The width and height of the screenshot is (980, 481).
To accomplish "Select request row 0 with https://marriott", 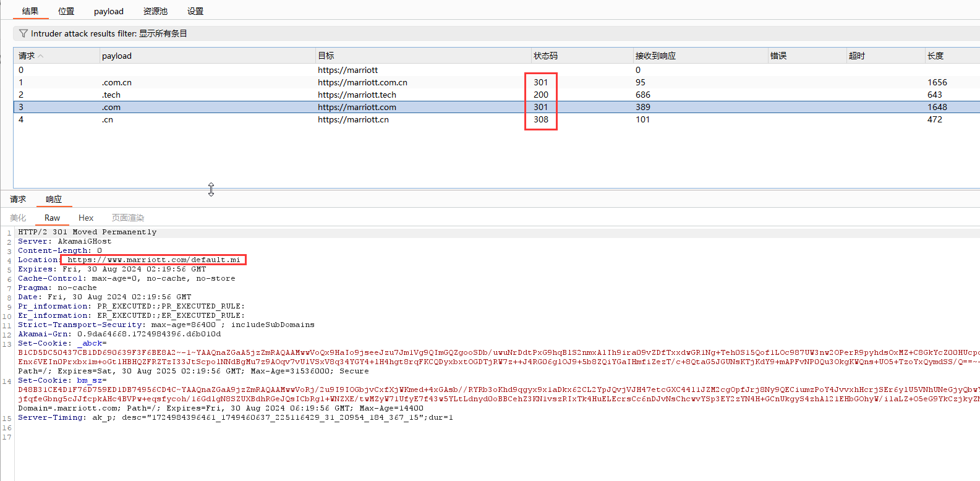I will click(x=496, y=70).
